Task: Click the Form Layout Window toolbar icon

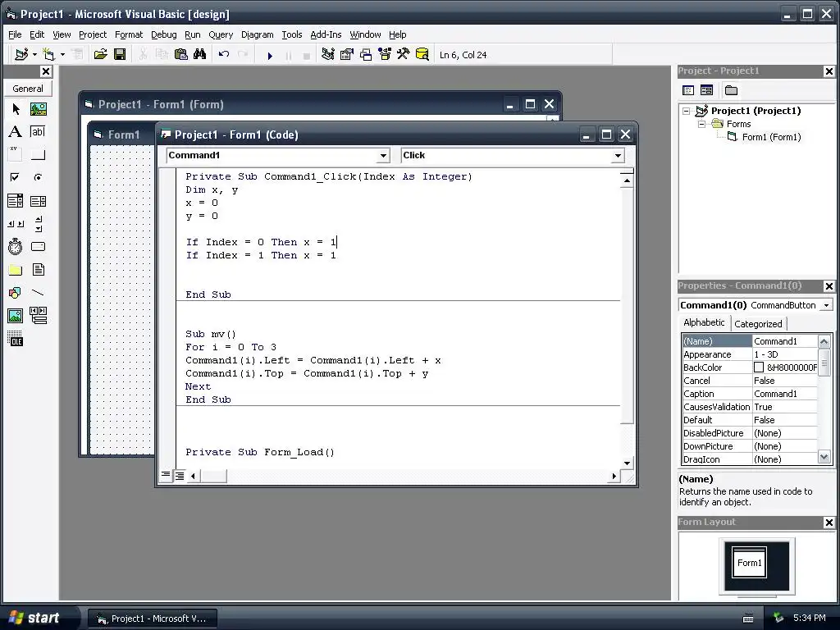Action: (x=366, y=55)
